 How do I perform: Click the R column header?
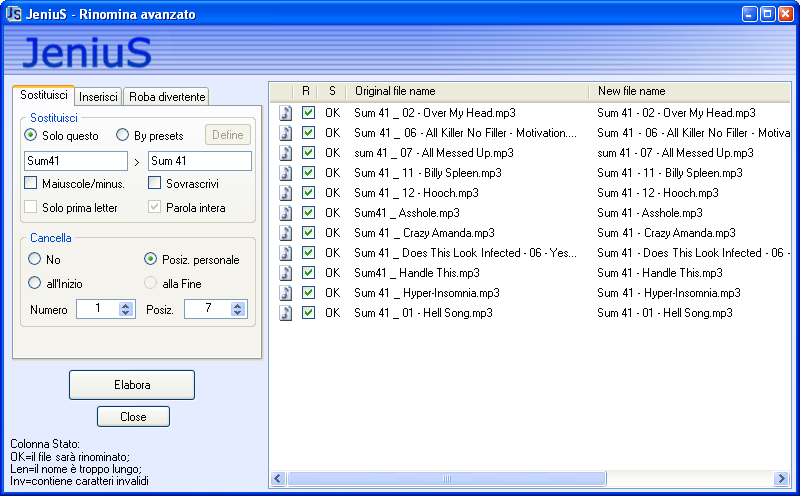306,91
